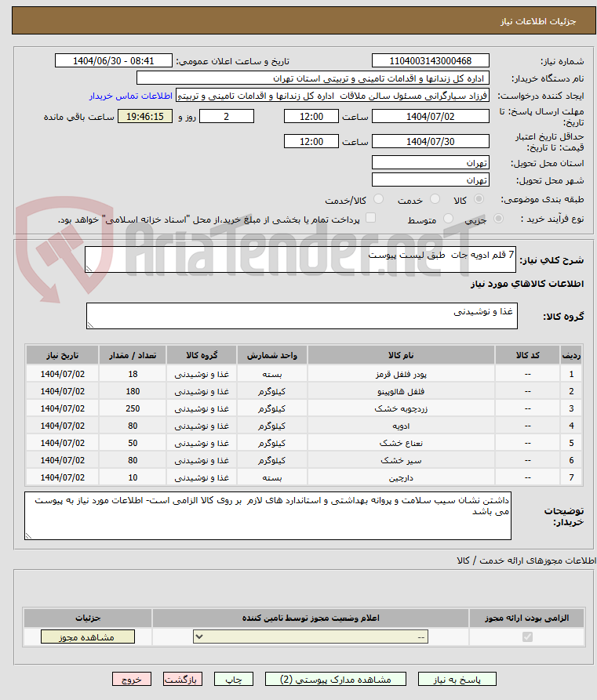Screen dimensions: 597x700
Task: Toggle the الزامی بودن ارائه مجوز checkbox
Action: coord(527,637)
